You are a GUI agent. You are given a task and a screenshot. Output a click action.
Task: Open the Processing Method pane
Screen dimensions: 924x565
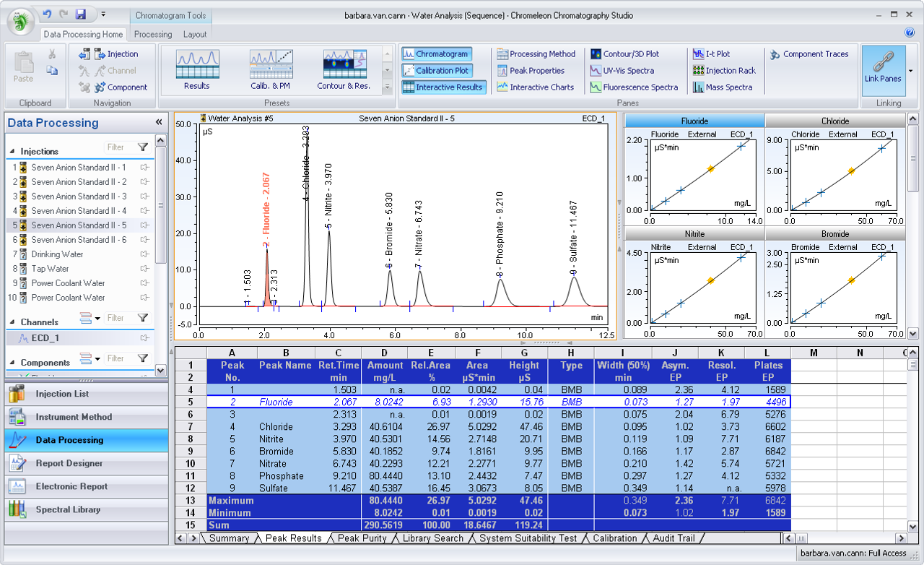point(536,54)
